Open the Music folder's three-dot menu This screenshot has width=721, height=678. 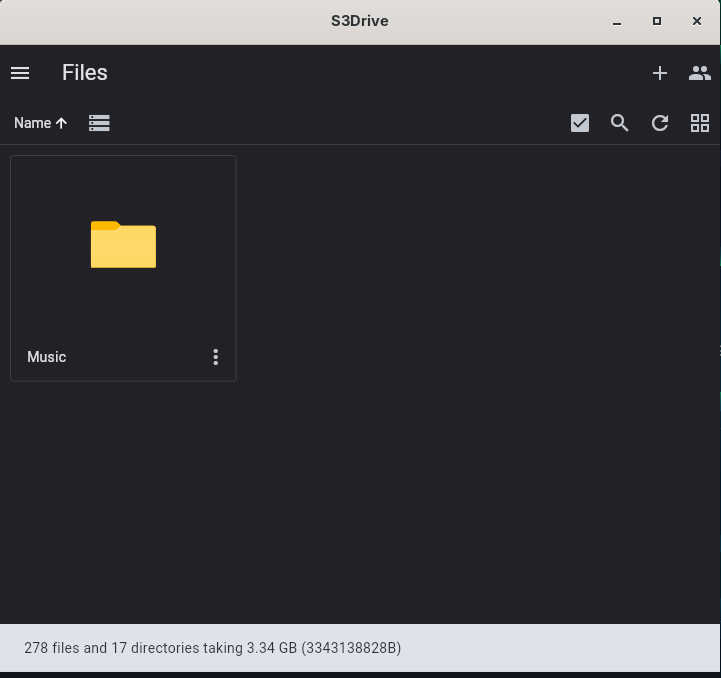(x=215, y=357)
